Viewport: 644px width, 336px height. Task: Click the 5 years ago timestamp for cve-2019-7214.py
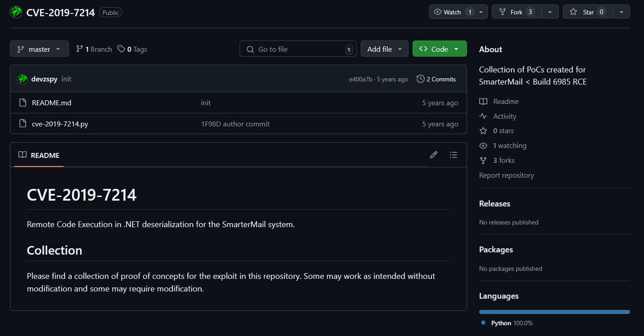[x=440, y=124]
